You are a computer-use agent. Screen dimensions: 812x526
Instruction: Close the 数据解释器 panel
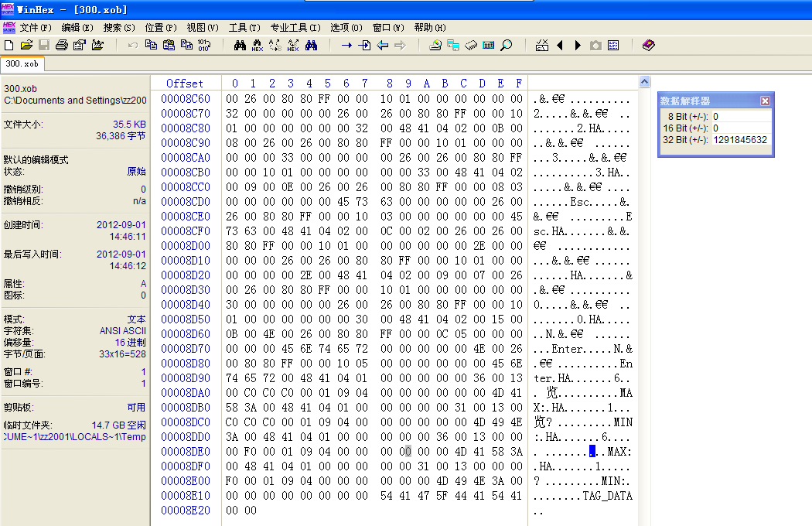[x=765, y=101]
